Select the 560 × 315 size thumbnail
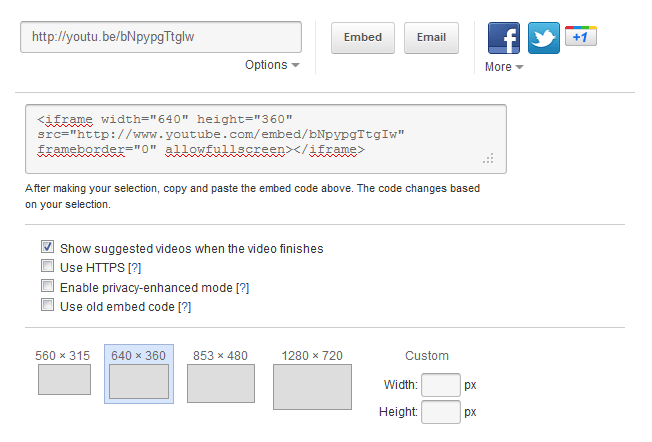Screen dimensions: 652x442 [64, 379]
